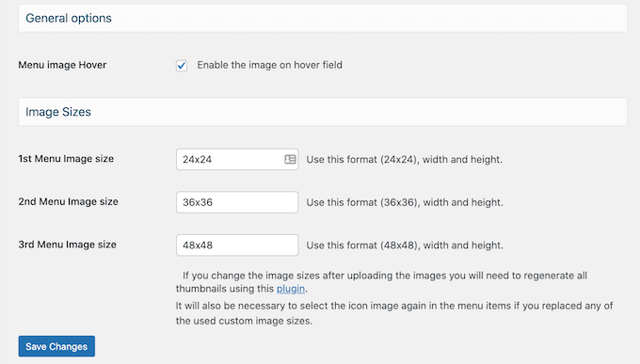The image size is (640, 364).
Task: Open the regenerate thumbnails plugin link
Action: pyautogui.click(x=291, y=289)
